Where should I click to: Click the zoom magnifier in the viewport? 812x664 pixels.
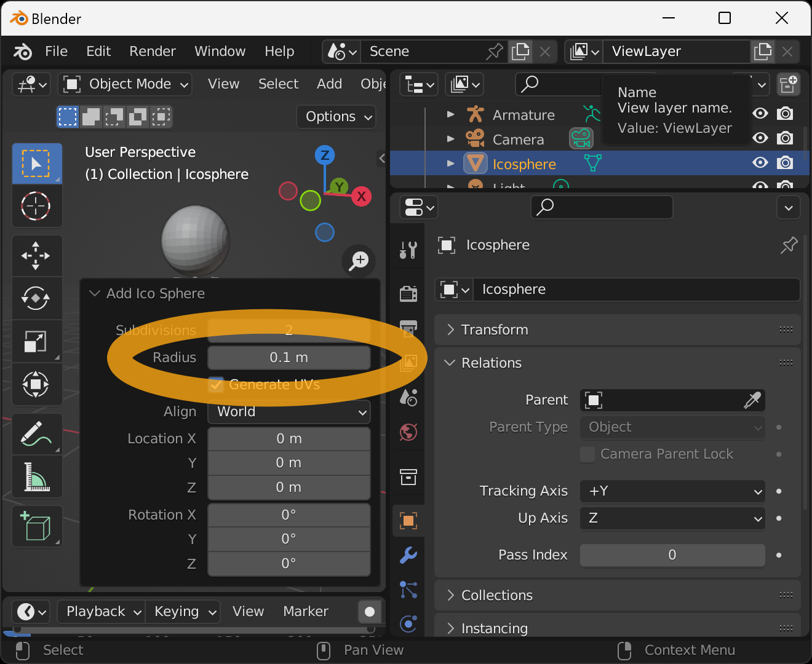point(359,261)
